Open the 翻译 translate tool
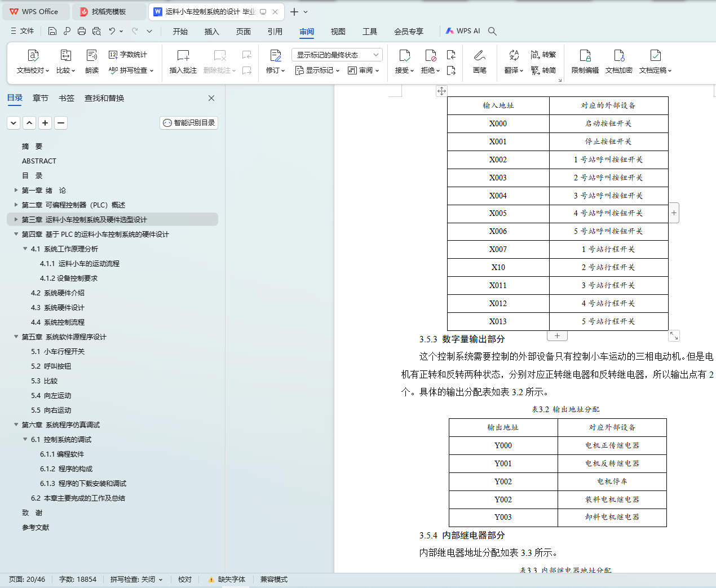Viewport: 716px width, 588px height. tap(514, 62)
